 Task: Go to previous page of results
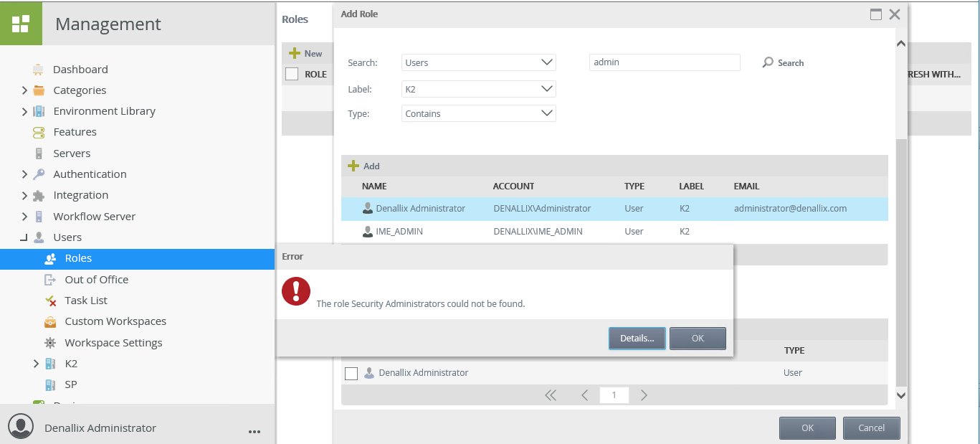[584, 395]
